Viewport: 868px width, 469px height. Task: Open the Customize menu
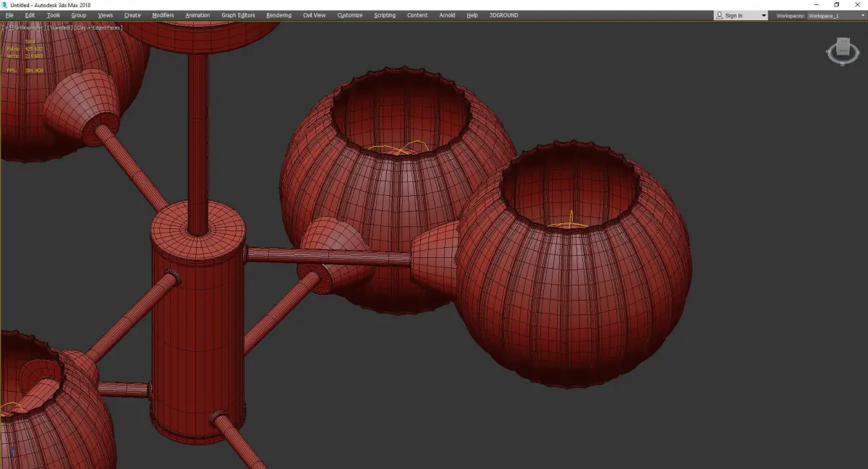coord(349,15)
